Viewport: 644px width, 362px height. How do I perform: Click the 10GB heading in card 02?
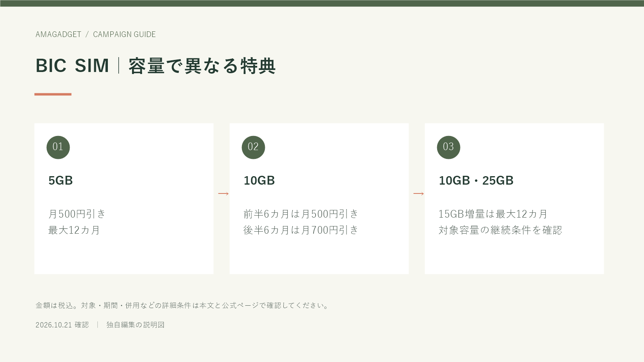[259, 181]
